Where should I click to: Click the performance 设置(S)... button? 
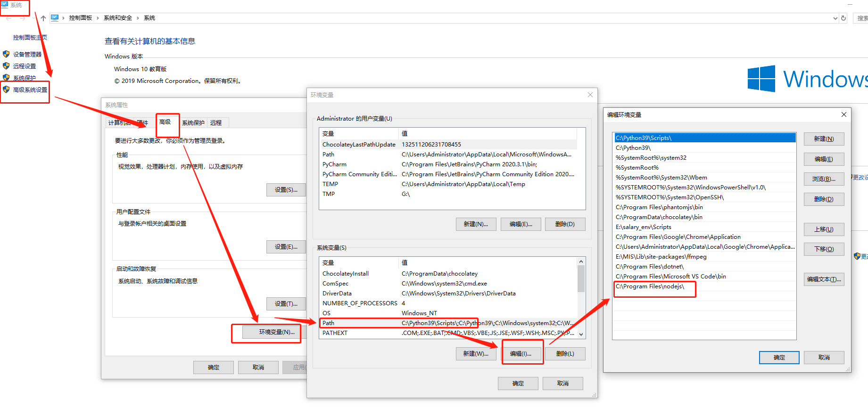pyautogui.click(x=286, y=190)
